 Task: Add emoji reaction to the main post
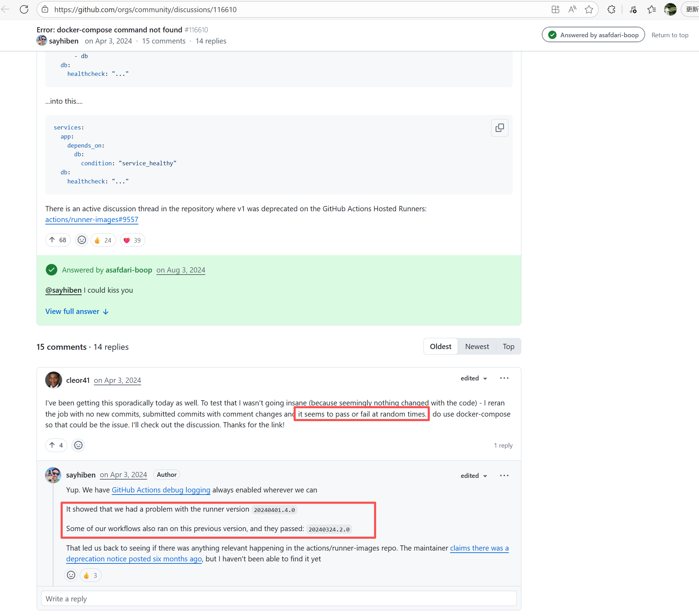tap(82, 240)
